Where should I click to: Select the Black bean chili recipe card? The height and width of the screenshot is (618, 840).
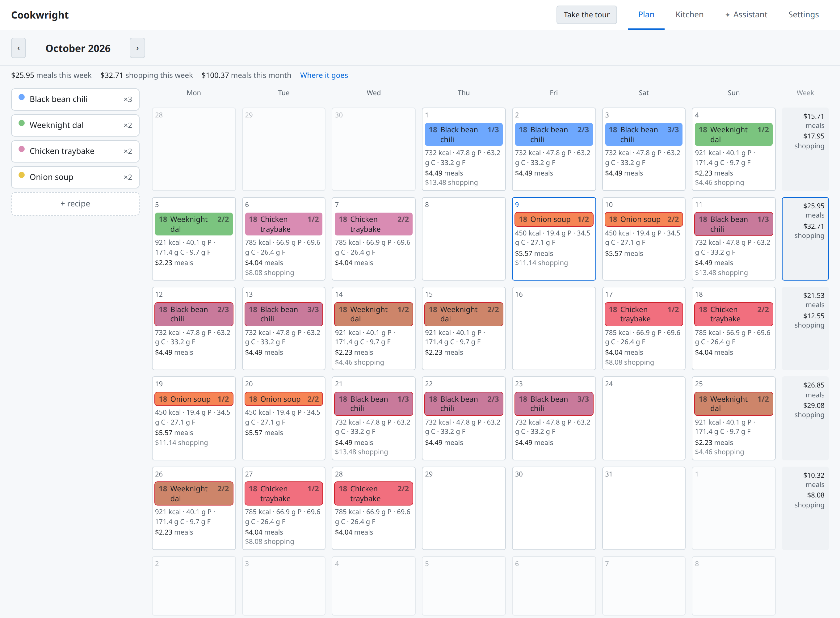click(x=75, y=99)
